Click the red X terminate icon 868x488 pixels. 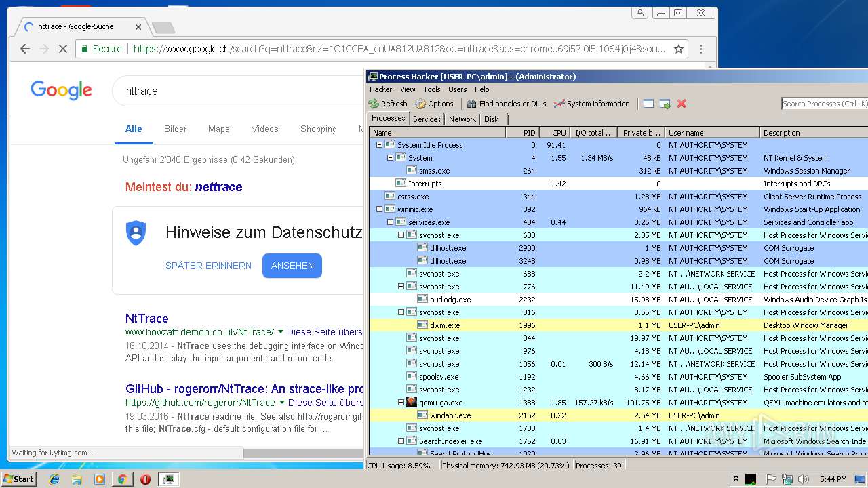682,104
